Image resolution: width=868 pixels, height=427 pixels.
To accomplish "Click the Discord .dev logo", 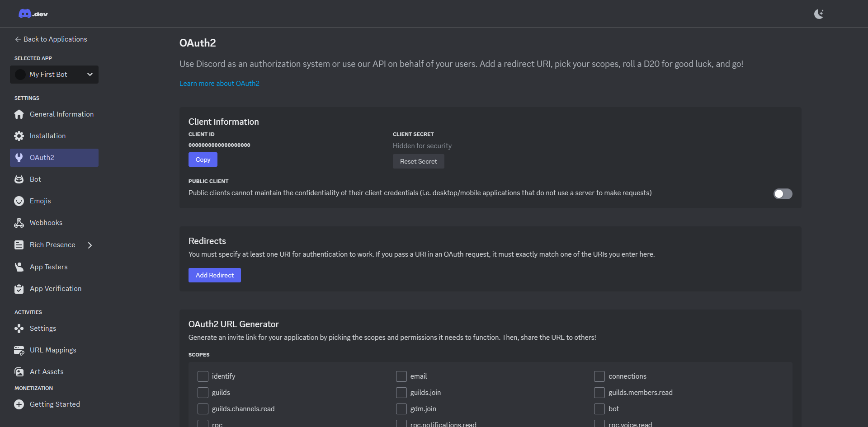I will click(x=33, y=14).
